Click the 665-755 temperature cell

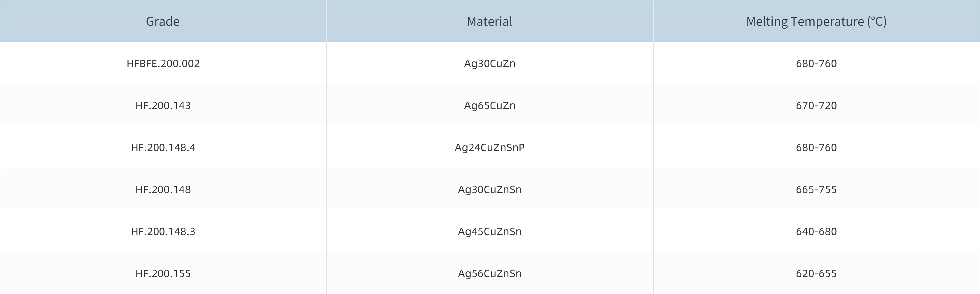point(816,189)
